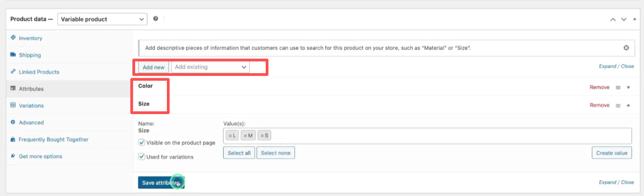Remove the Size attribute

click(x=599, y=105)
